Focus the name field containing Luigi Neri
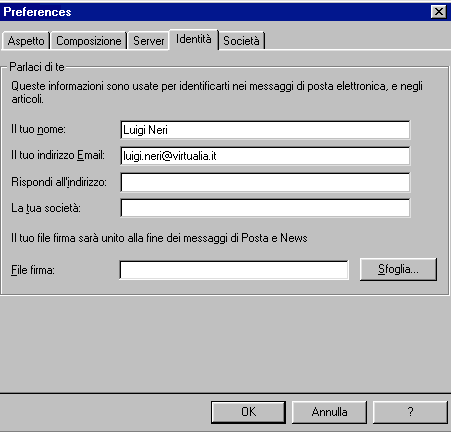Image resolution: width=451 pixels, height=432 pixels. (x=265, y=130)
